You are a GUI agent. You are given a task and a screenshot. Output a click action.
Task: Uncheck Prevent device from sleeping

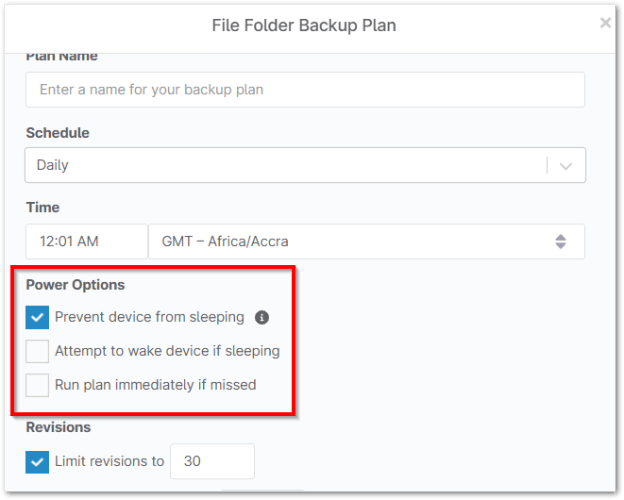[37, 317]
